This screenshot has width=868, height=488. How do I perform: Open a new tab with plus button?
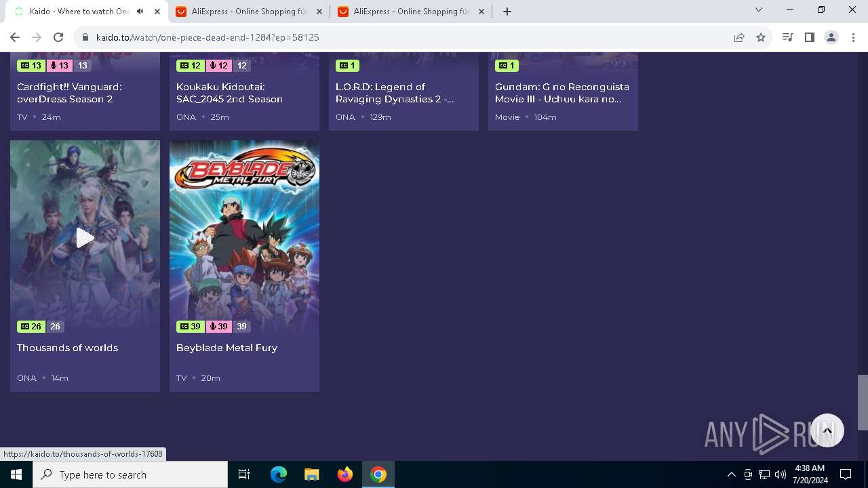(507, 12)
